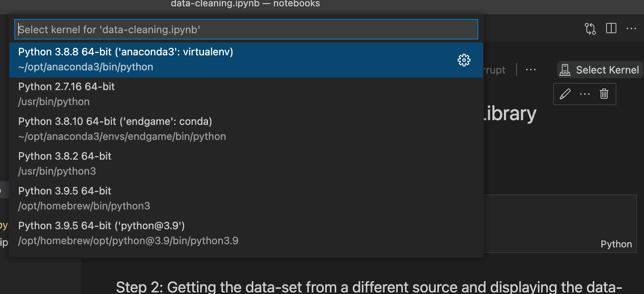Click the kernel monitor icon beside Select Kernel

coord(565,70)
